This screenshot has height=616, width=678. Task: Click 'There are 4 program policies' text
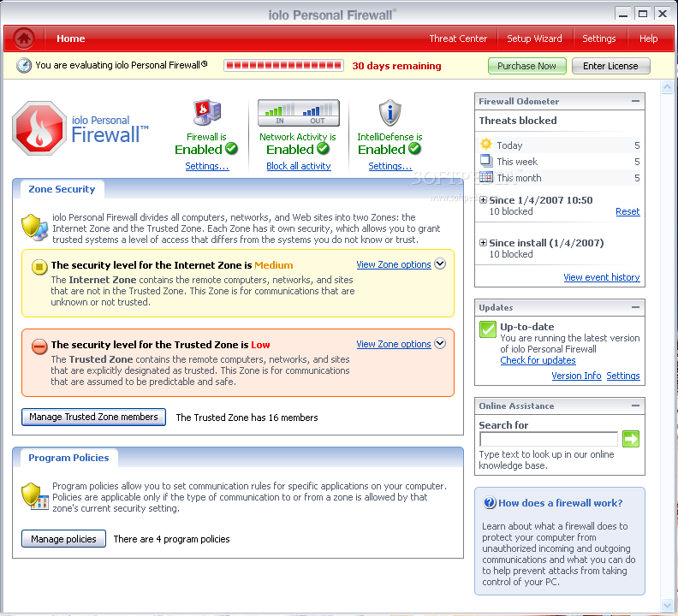point(172,539)
